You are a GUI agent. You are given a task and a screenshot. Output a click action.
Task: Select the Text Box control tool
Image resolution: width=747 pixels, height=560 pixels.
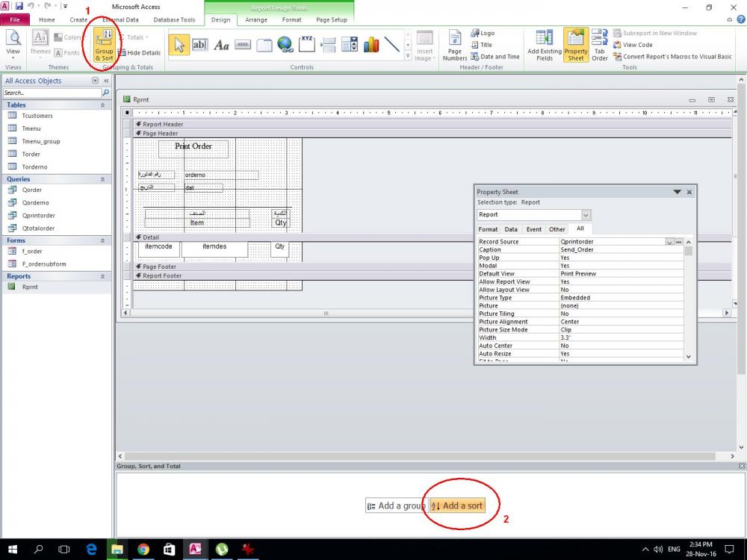[x=199, y=45]
